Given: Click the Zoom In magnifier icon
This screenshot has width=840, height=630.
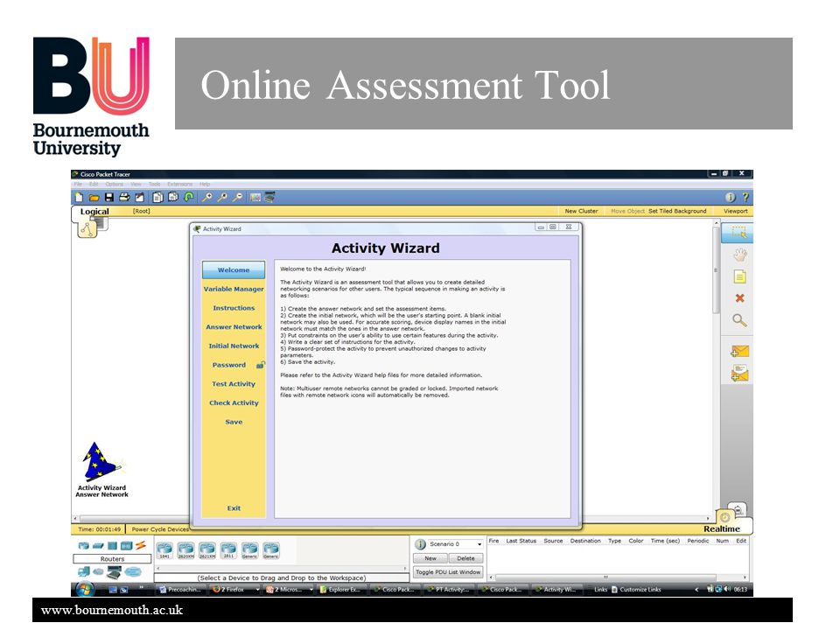Looking at the screenshot, I should pos(206,198).
